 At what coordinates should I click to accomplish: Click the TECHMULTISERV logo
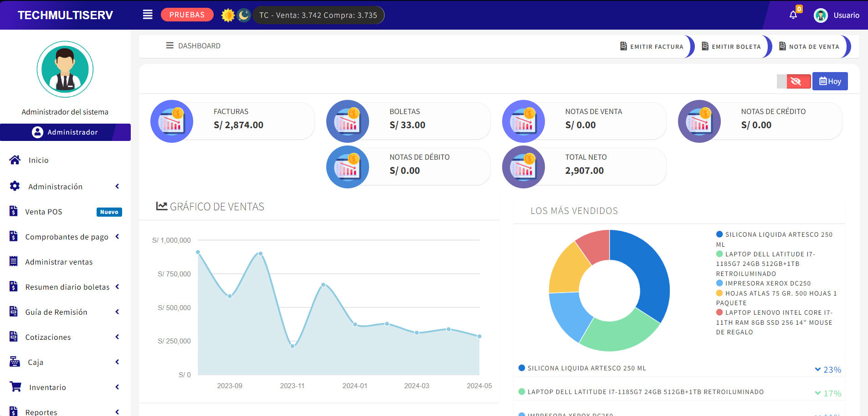[x=65, y=15]
